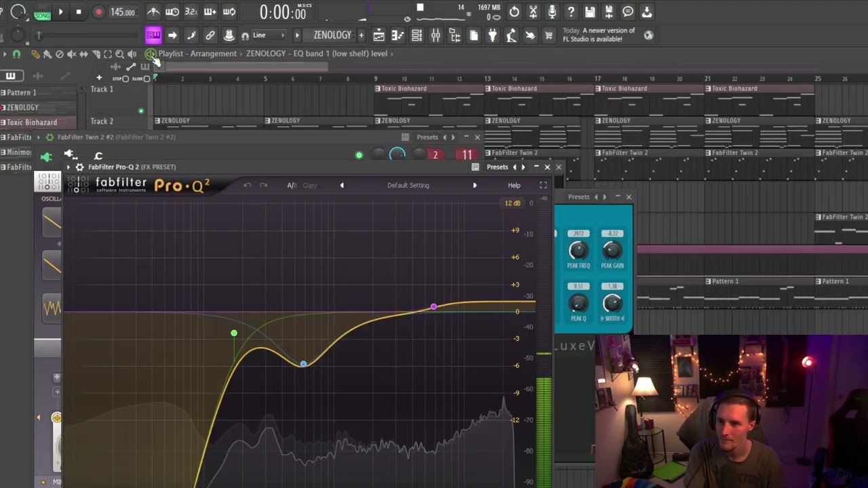
Task: Open the ZENOLOGY pattern selector
Action: tap(332, 35)
